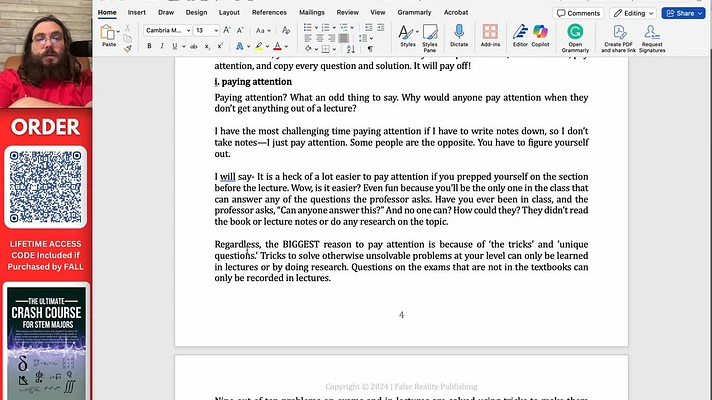The image size is (712, 400).
Task: Apply subscript formatting
Action: [x=207, y=46]
